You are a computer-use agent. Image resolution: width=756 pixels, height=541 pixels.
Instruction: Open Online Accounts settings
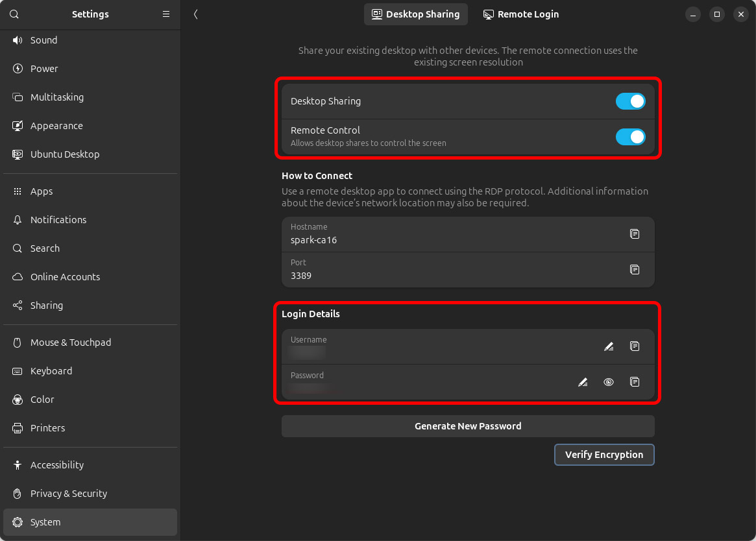pos(90,277)
